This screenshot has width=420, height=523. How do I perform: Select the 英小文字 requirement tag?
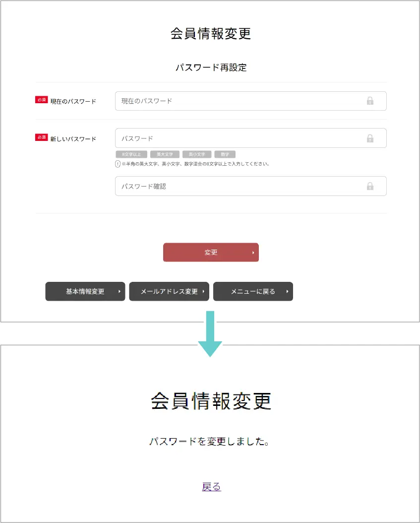(197, 154)
